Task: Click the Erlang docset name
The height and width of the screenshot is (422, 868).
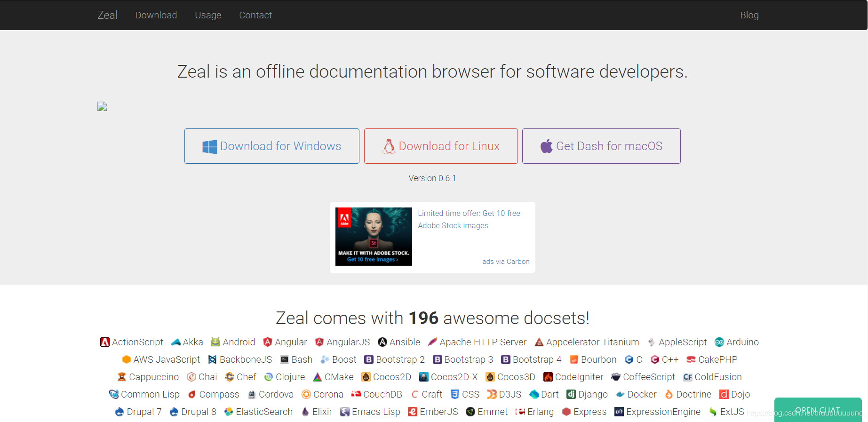Action: click(x=541, y=412)
